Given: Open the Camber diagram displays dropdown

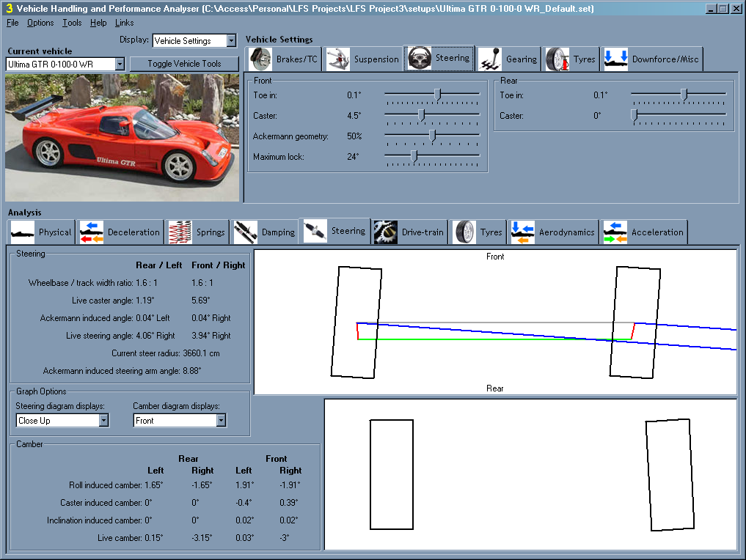Looking at the screenshot, I should [x=221, y=421].
